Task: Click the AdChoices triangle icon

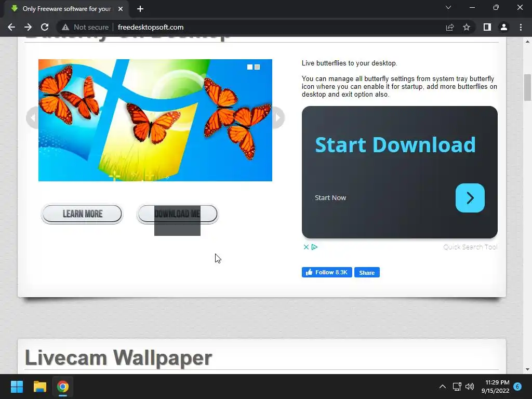Action: [314, 247]
